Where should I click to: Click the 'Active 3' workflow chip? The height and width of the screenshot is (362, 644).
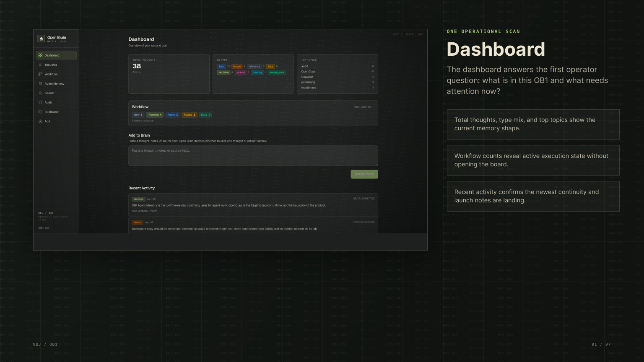point(173,115)
